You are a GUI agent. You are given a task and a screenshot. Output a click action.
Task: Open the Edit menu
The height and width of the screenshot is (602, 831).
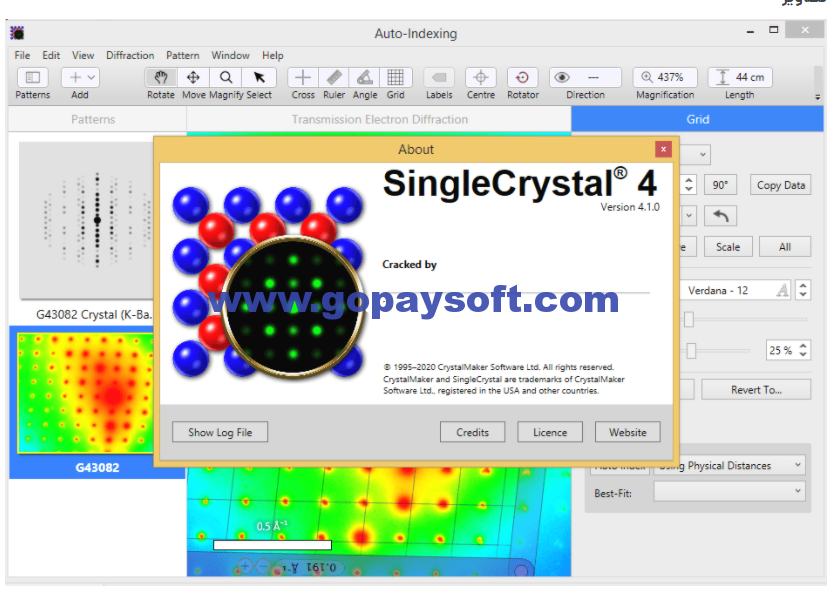pos(51,55)
